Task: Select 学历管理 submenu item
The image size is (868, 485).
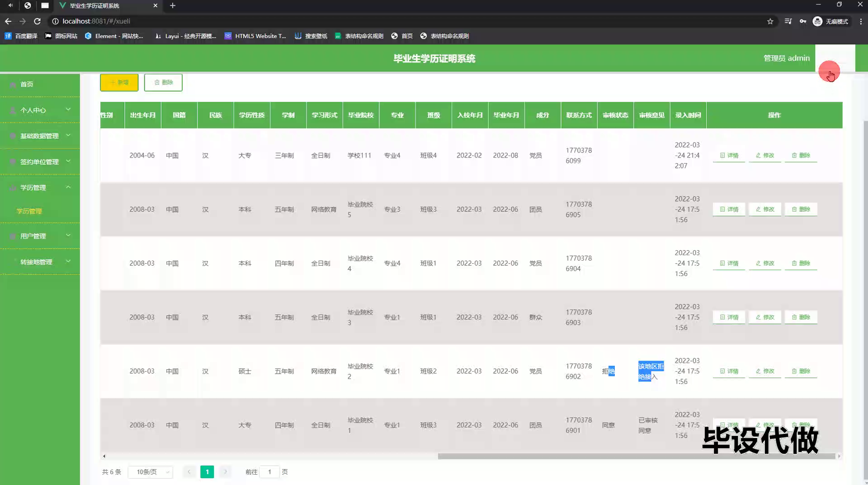Action: pyautogui.click(x=29, y=211)
